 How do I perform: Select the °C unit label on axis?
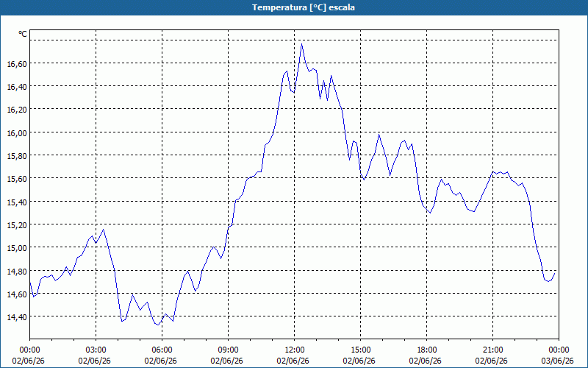click(23, 34)
